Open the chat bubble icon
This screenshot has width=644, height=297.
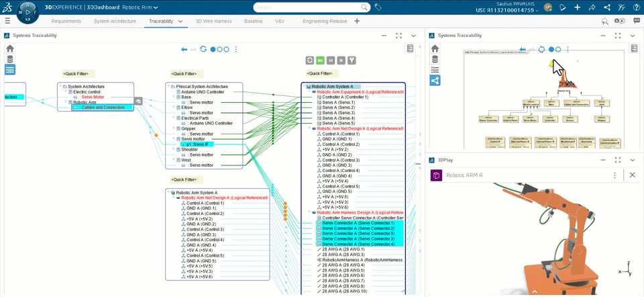pos(636,21)
